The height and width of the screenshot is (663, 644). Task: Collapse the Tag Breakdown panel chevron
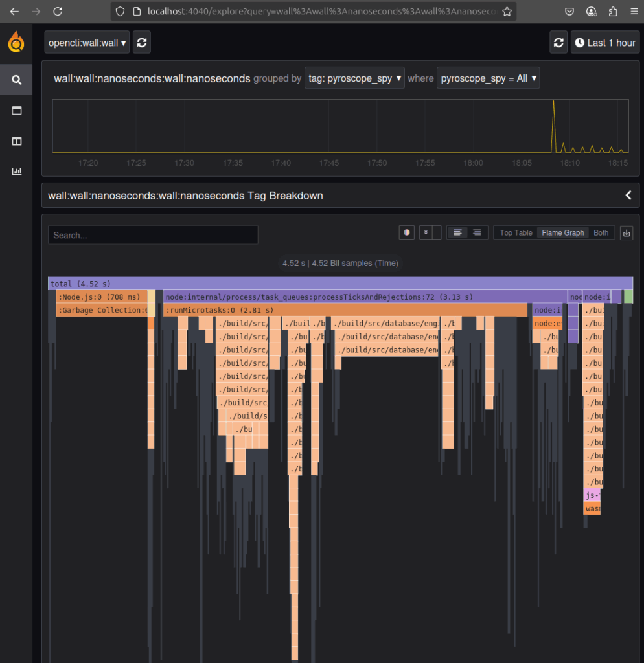(x=627, y=195)
